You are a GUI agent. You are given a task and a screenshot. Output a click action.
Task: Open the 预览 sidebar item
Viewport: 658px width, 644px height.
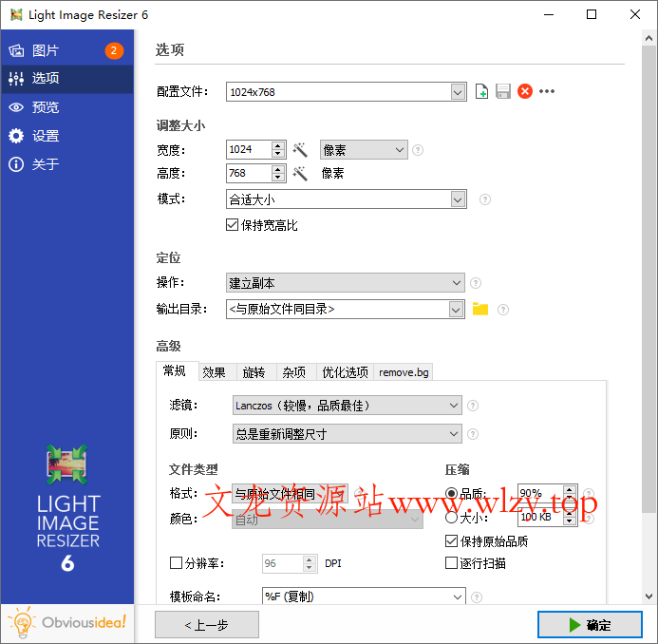point(67,107)
